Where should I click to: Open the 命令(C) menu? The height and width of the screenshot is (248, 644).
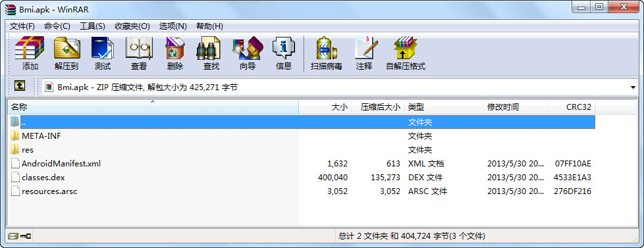point(57,26)
